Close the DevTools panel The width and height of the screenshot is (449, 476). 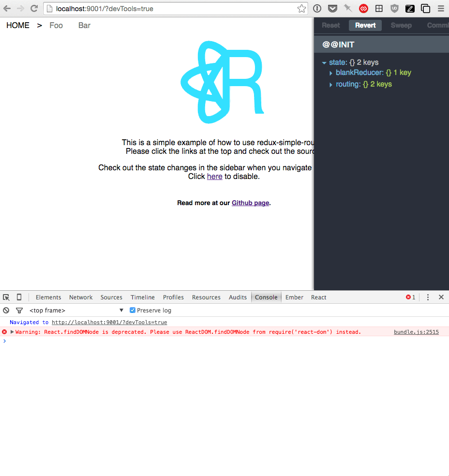[441, 297]
